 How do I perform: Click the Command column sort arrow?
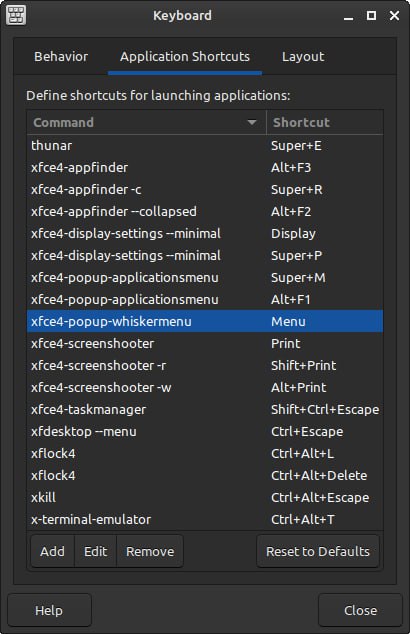point(252,122)
